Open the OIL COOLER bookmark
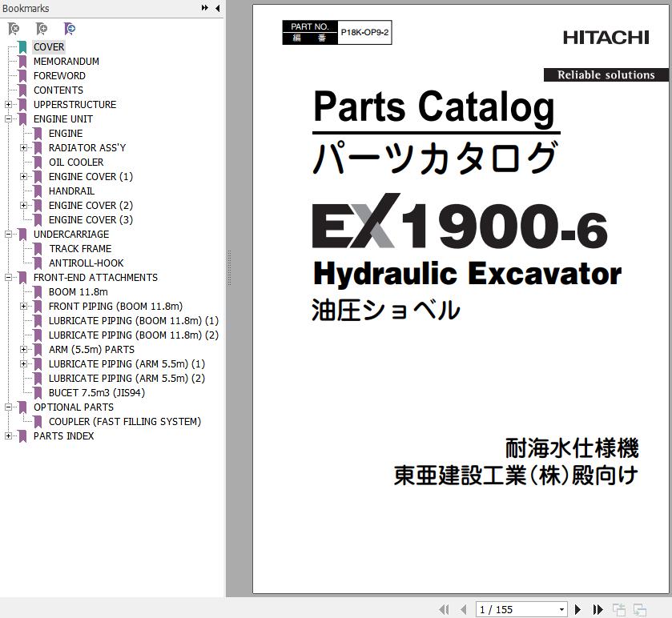This screenshot has width=672, height=618. (x=76, y=163)
